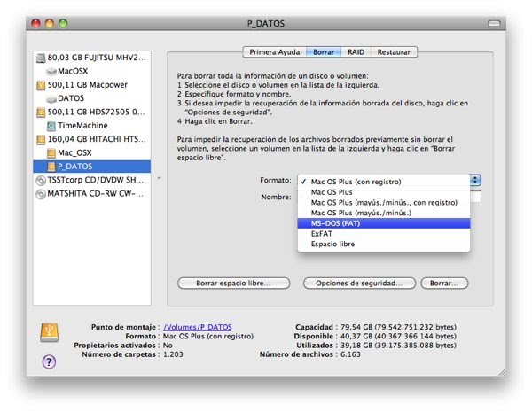The height and width of the screenshot is (412, 532).
Task: Open help with the question mark button
Action: (49, 361)
